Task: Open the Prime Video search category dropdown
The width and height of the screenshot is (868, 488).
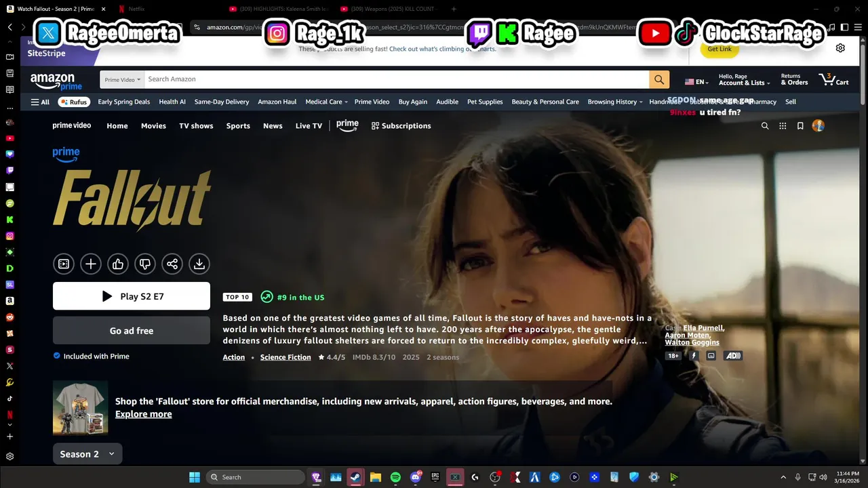Action: 123,79
